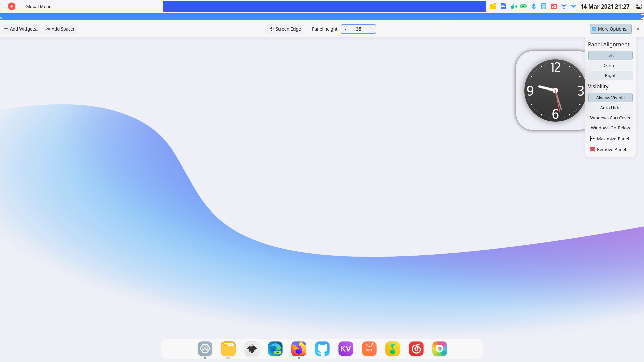Open the red keyboard tray icon
The height and width of the screenshot is (362, 644).
(554, 6)
